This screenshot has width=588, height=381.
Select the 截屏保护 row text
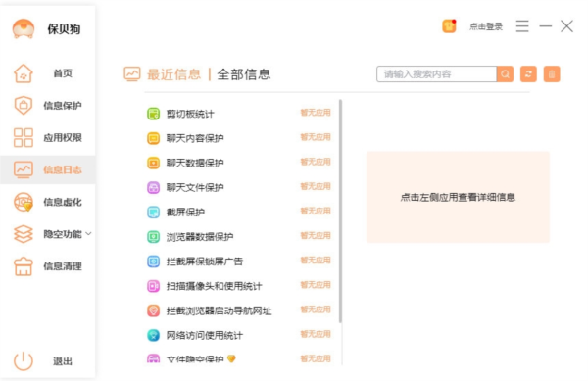185,213
